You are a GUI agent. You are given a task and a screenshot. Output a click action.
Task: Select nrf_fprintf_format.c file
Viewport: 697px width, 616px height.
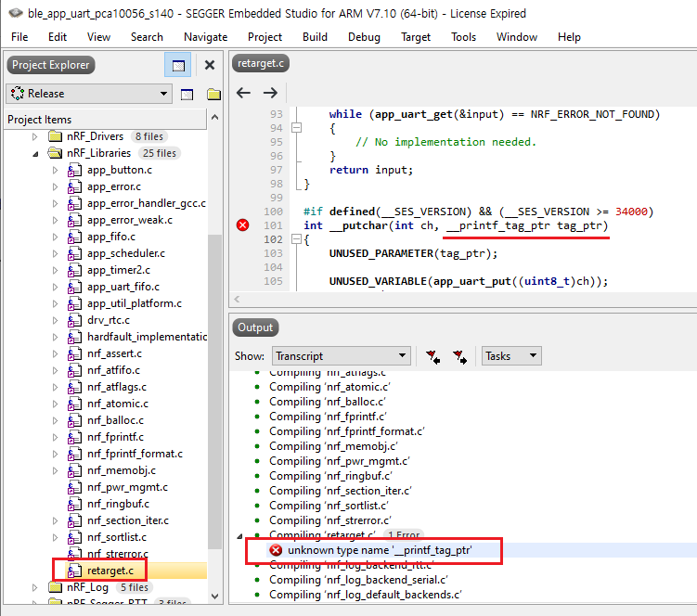tap(135, 454)
